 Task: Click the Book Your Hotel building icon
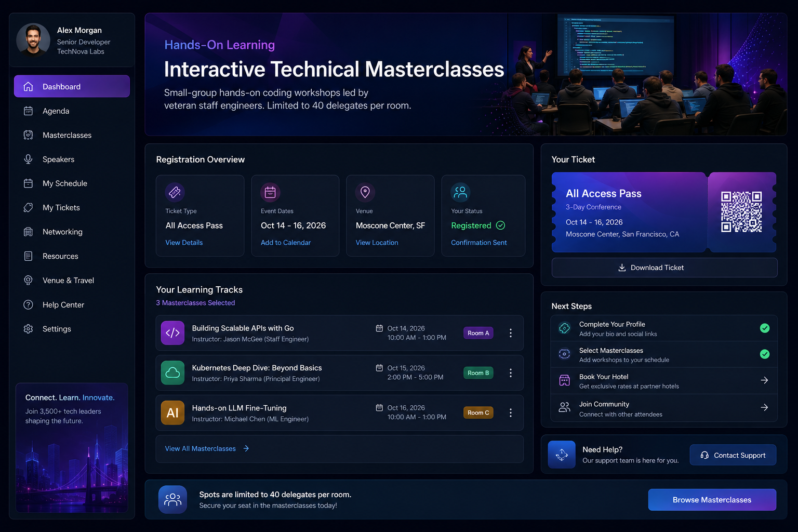[x=564, y=380]
